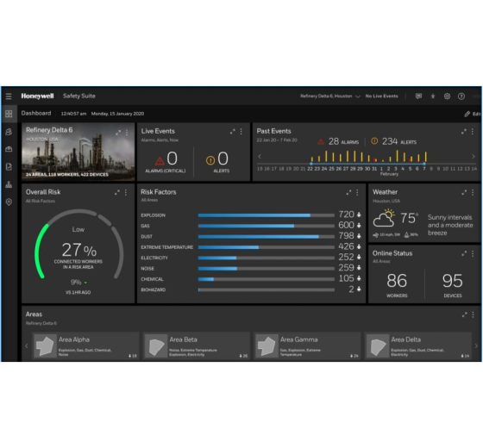Screen dimensions: 483x448
Task: Open the organization hierarchy icon in sidebar
Action: 9,184
